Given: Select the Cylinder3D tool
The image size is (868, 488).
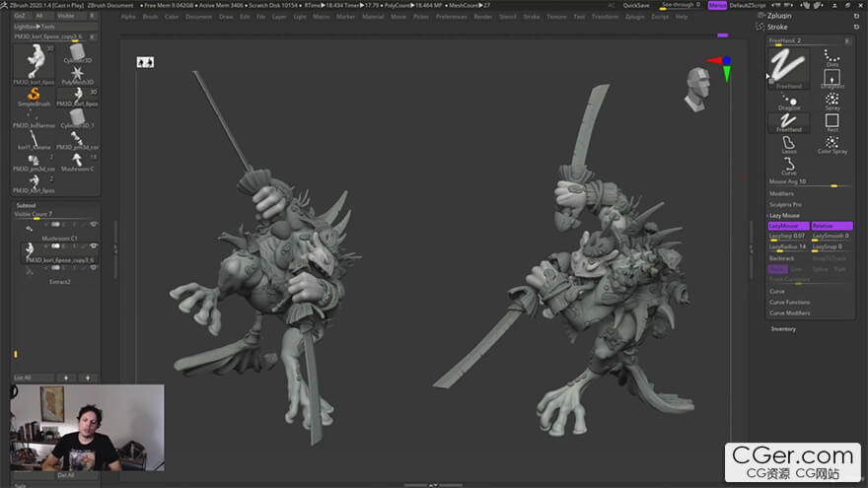Looking at the screenshot, I should click(x=77, y=53).
